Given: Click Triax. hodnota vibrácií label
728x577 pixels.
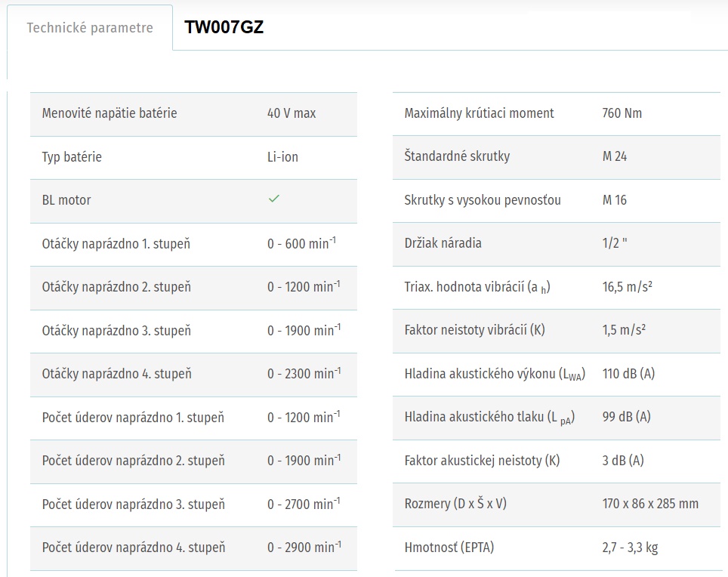Looking at the screenshot, I should [x=477, y=287].
